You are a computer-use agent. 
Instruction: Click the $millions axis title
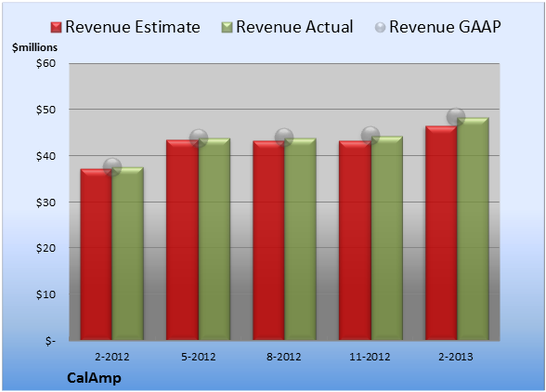pyautogui.click(x=35, y=47)
